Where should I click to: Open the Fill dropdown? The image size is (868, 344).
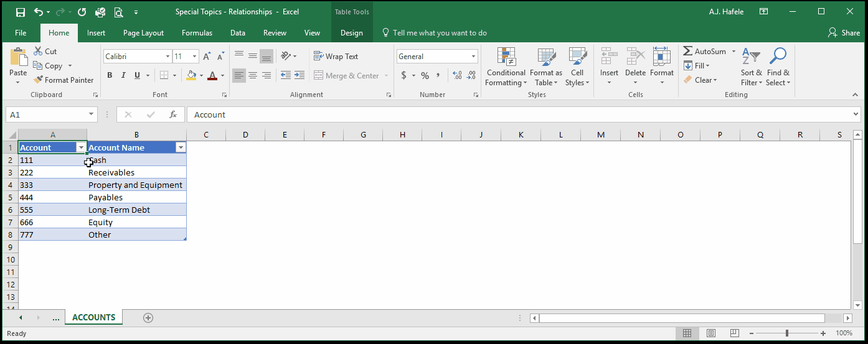[697, 65]
